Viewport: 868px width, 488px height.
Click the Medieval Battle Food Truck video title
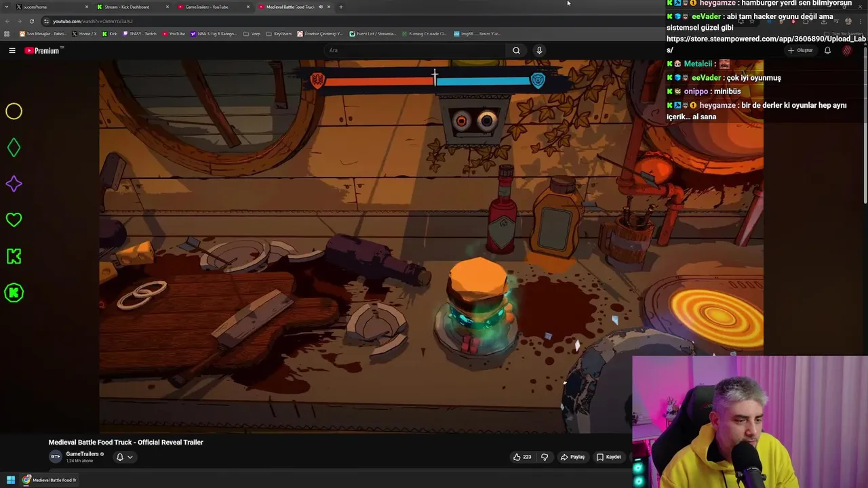[125, 442]
